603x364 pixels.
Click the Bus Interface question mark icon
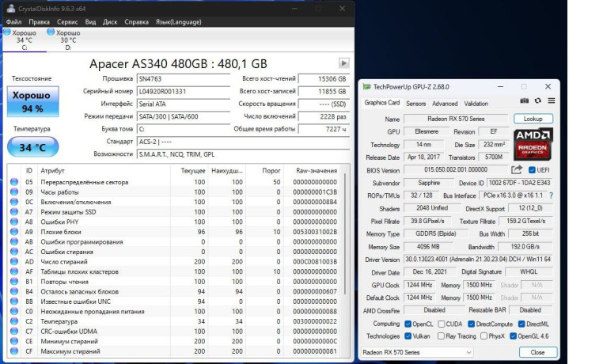pyautogui.click(x=551, y=195)
